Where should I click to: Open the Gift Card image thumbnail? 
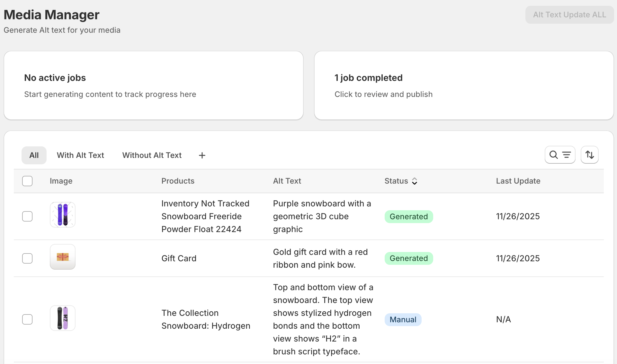[x=63, y=257]
